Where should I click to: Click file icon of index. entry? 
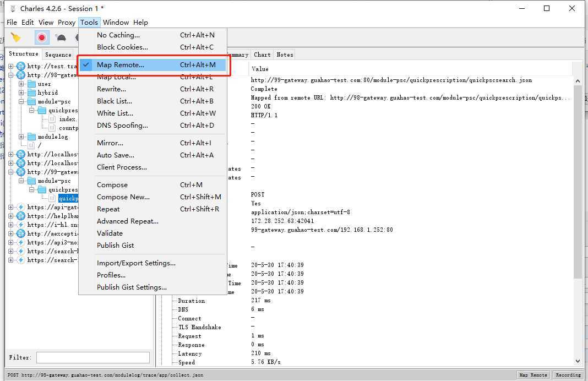(x=52, y=119)
